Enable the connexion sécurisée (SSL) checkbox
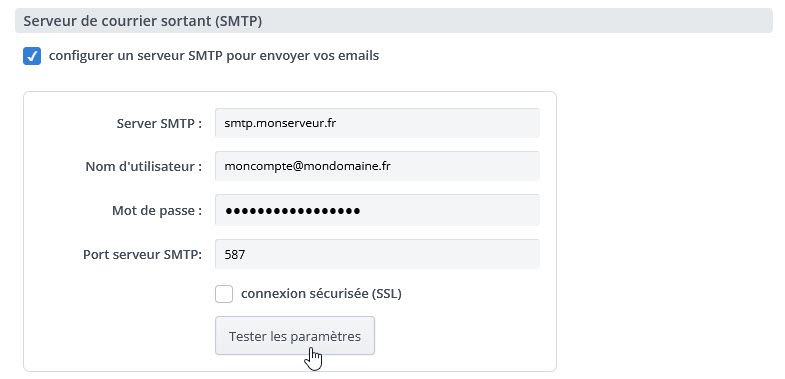785x379 pixels. (x=224, y=294)
